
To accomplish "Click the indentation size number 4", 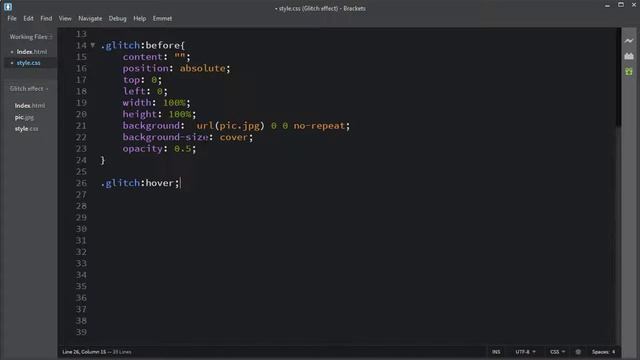I will pos(613,352).
